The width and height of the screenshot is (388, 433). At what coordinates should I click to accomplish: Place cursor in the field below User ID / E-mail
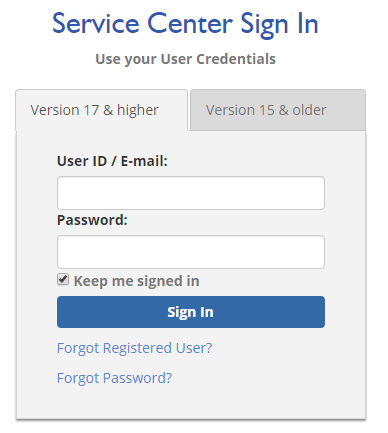click(x=191, y=193)
